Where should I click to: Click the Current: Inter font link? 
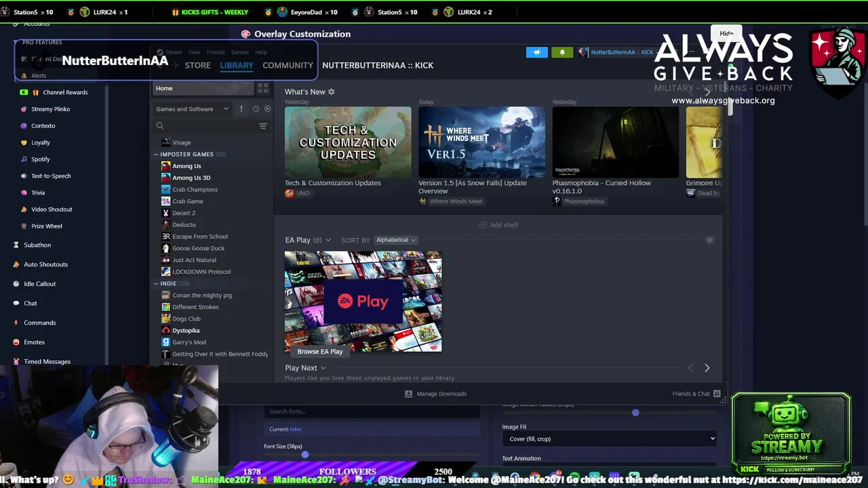(x=296, y=429)
